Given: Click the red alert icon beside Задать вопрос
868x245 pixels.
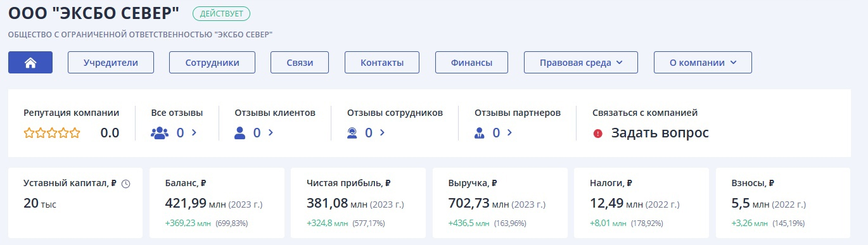Looking at the screenshot, I should (597, 134).
